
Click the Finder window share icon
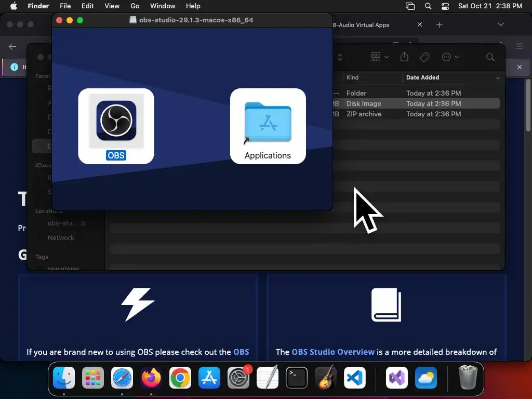click(x=404, y=57)
